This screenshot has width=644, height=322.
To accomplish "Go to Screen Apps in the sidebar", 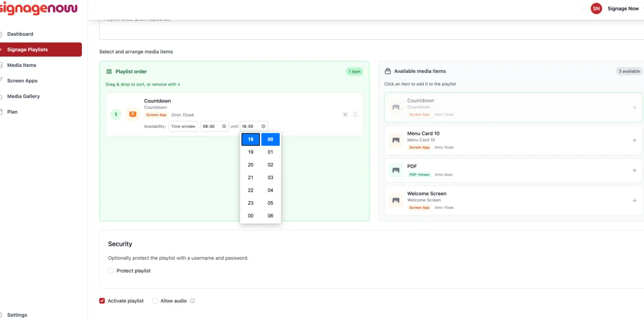I will coord(22,80).
